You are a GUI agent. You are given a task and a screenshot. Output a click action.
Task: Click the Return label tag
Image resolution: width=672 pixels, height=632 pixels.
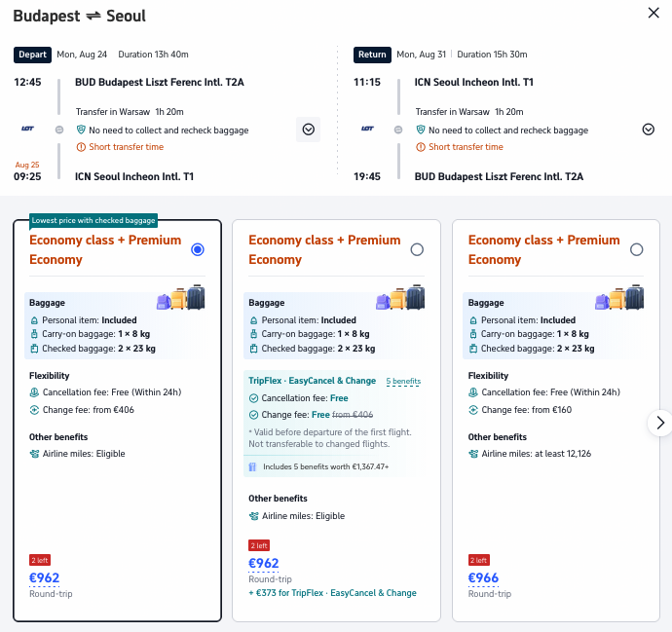coord(372,55)
